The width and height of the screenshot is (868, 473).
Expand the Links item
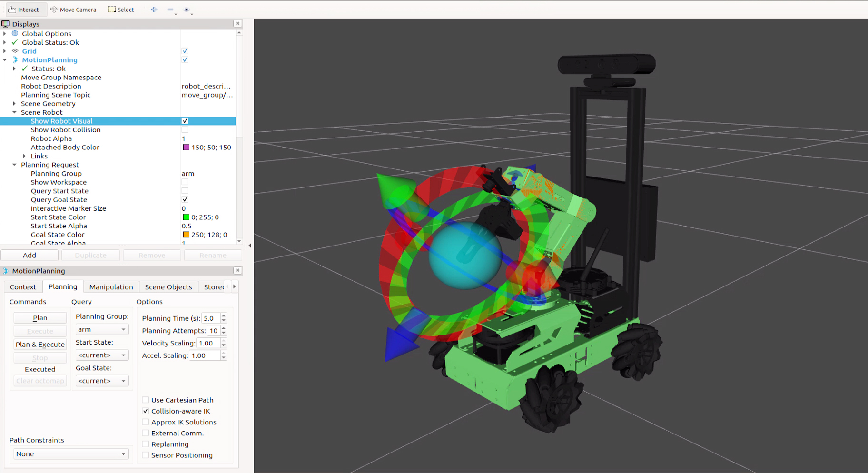(24, 156)
